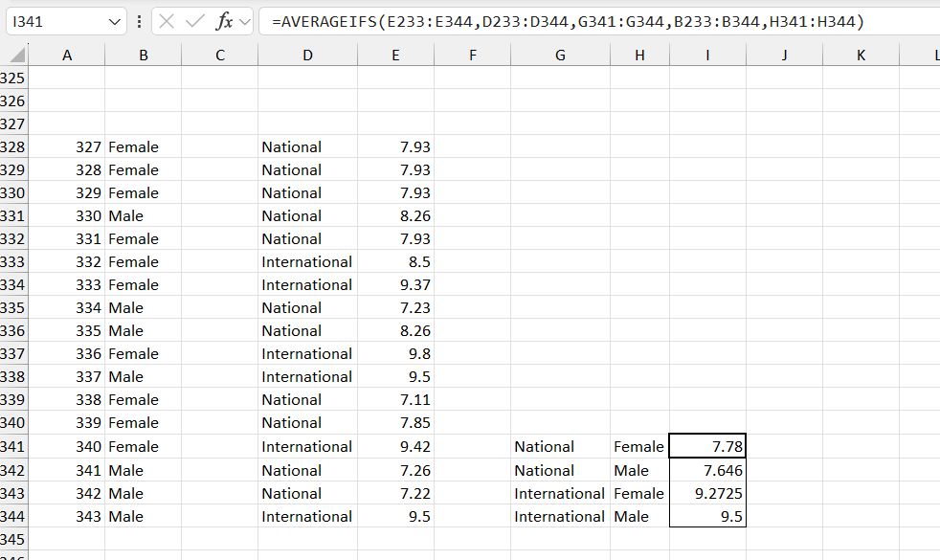
Task: Click cell E343 with value 7.22
Action: (x=395, y=493)
